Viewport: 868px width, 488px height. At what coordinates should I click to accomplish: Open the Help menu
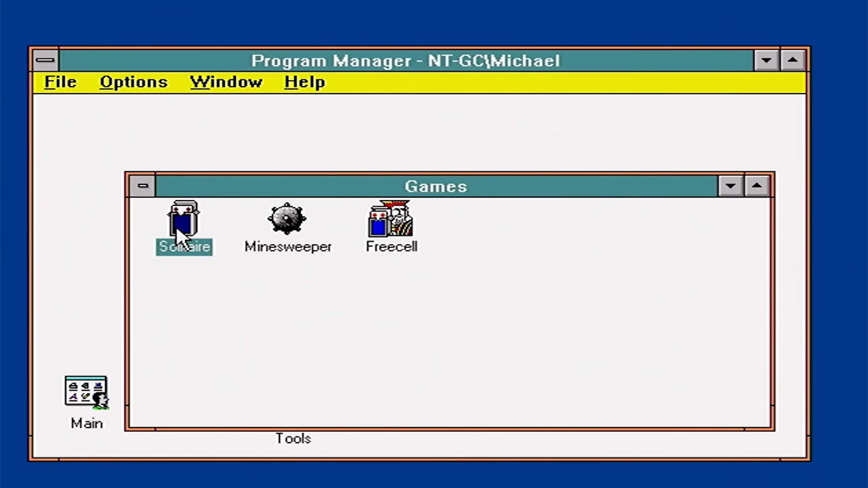(304, 82)
